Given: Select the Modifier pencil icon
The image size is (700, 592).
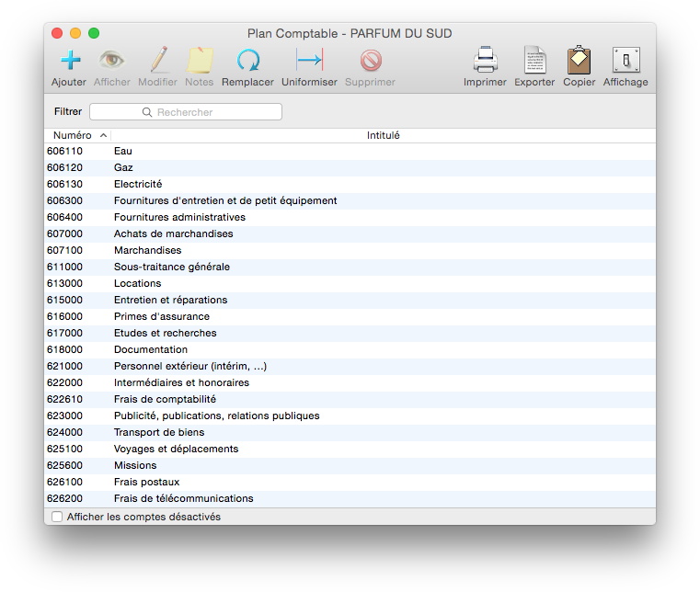Looking at the screenshot, I should [x=158, y=60].
